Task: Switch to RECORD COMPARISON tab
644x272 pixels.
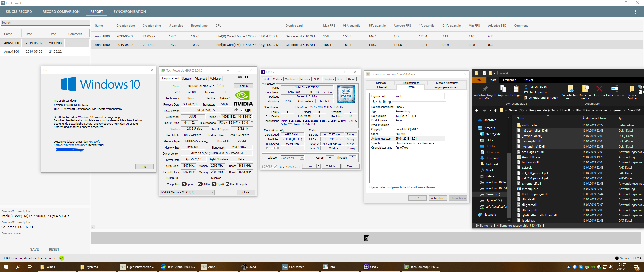Action: pos(61,12)
